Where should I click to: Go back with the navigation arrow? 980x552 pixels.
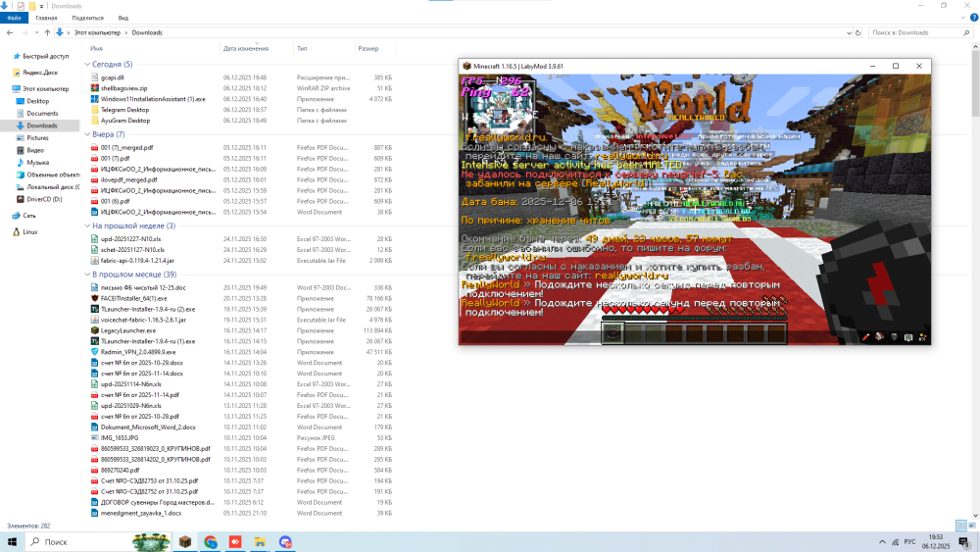coord(10,32)
